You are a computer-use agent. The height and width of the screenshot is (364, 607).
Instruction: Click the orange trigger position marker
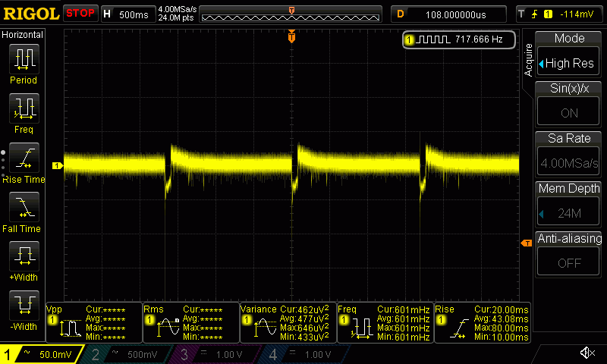click(x=291, y=36)
